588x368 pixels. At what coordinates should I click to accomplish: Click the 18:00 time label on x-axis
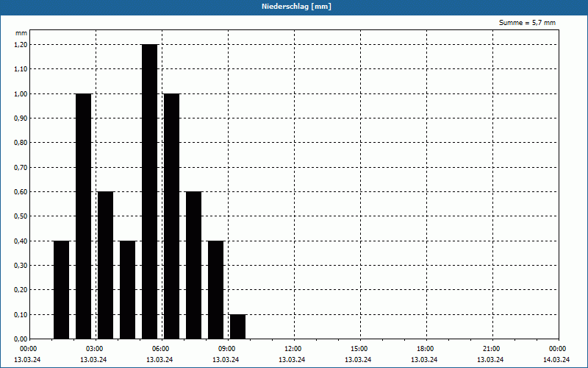click(x=426, y=349)
